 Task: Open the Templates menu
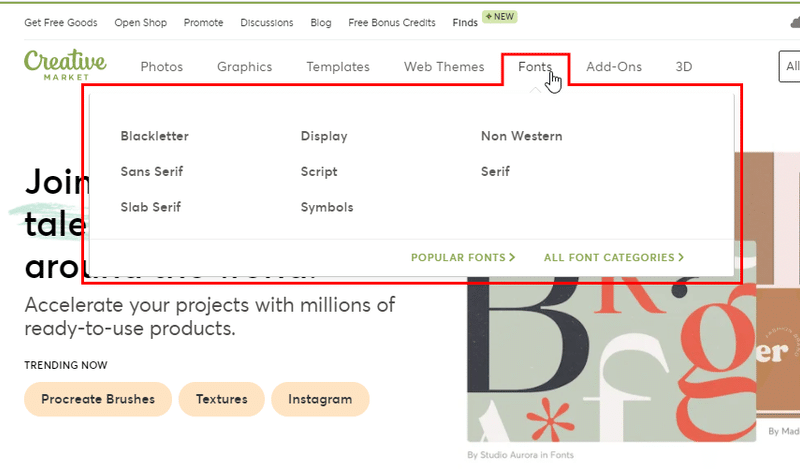pyautogui.click(x=338, y=66)
